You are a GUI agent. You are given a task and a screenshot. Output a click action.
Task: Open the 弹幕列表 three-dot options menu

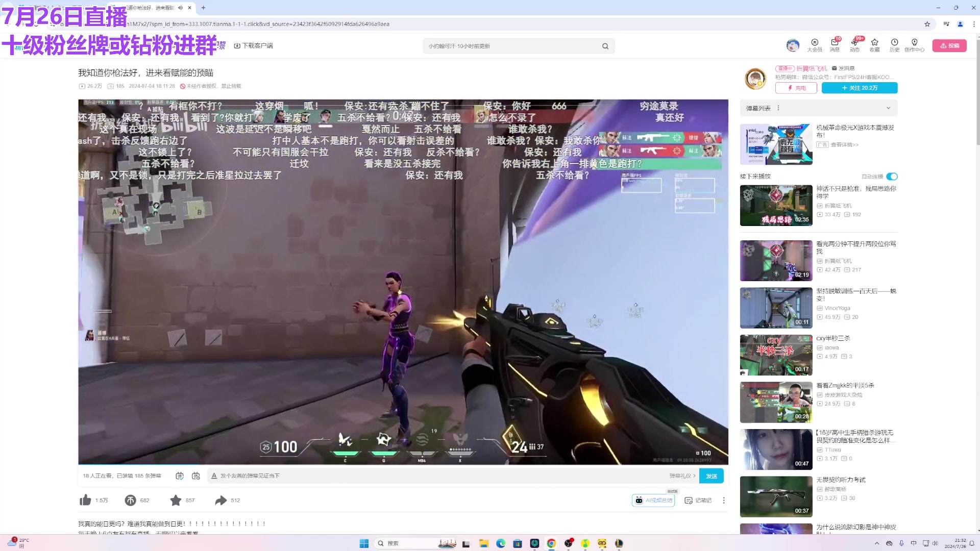[x=778, y=108]
